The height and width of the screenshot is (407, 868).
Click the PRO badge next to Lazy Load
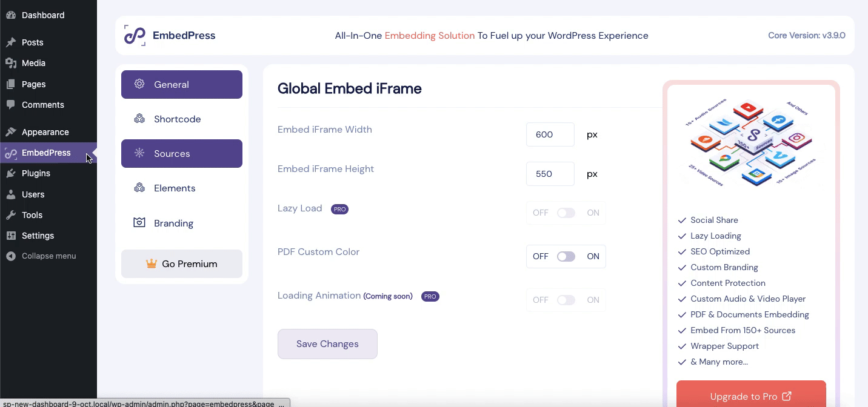(x=339, y=210)
